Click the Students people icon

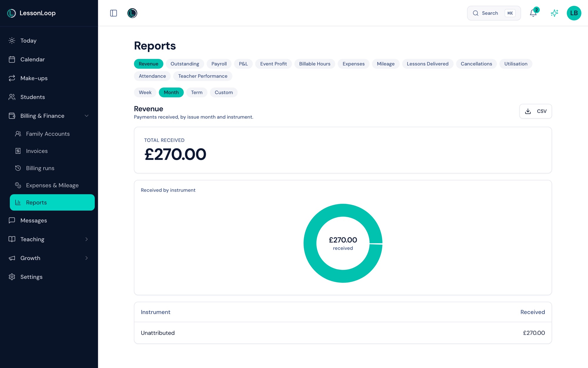pyautogui.click(x=12, y=97)
